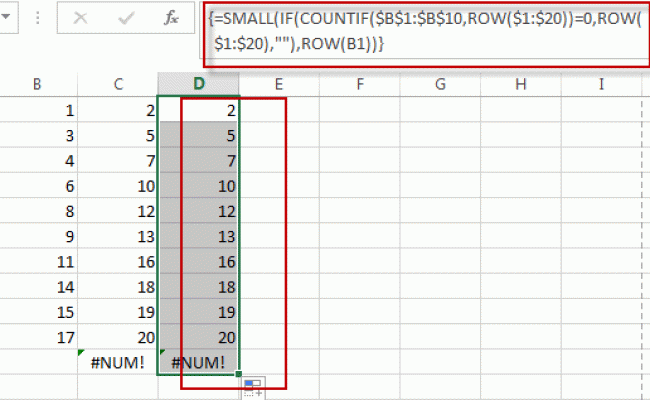Select column F header
This screenshot has width=650, height=400.
tap(359, 84)
